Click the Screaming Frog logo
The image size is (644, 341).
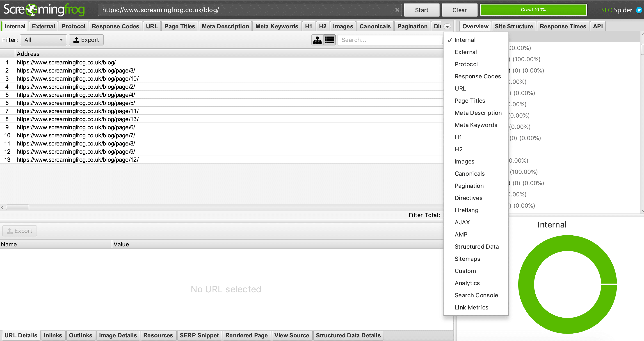click(44, 10)
